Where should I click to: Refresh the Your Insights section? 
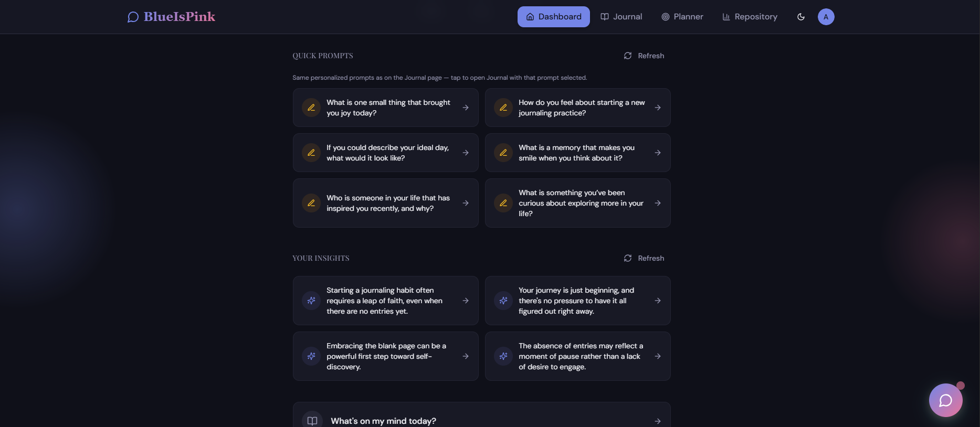click(x=644, y=258)
